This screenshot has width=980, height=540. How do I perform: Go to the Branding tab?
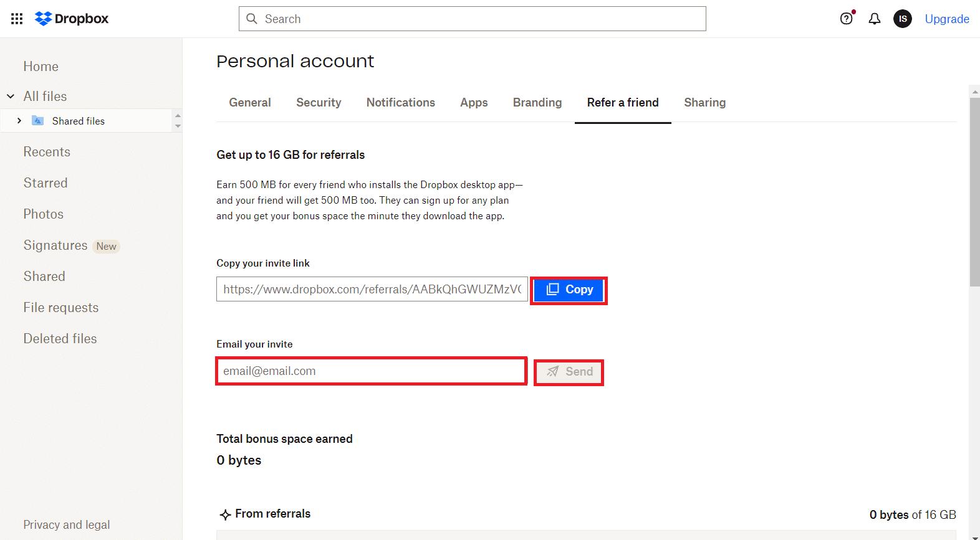coord(537,103)
